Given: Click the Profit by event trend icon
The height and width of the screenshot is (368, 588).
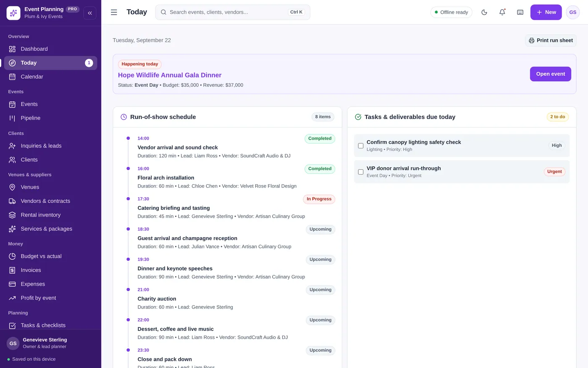Looking at the screenshot, I should click(12, 298).
